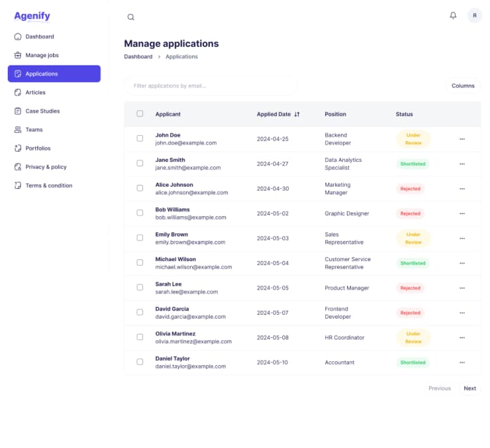The width and height of the screenshot is (490, 448).
Task: Click the Manage jobs briefcase icon
Action: 18,56
